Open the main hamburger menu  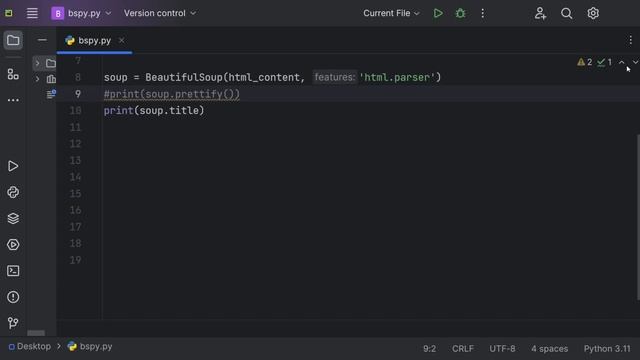[x=32, y=13]
